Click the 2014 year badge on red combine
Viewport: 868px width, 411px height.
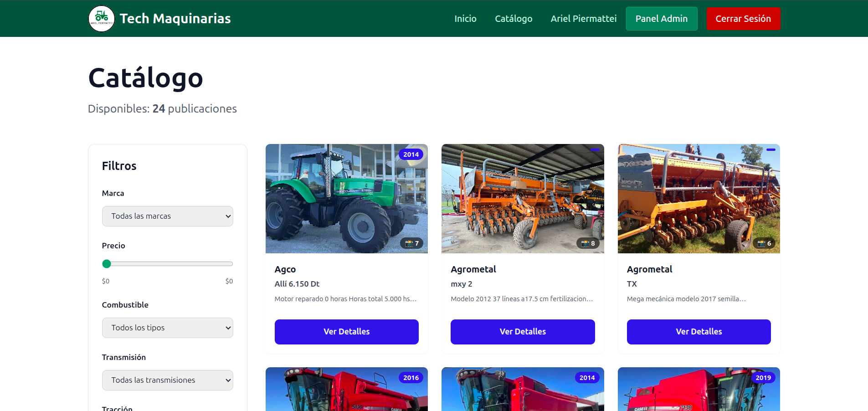[587, 378]
